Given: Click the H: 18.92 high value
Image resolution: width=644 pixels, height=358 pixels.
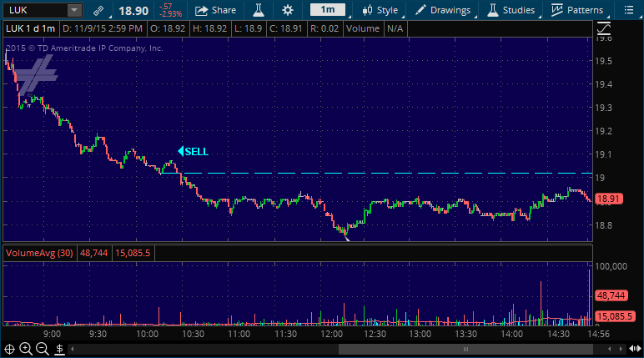Looking at the screenshot, I should coord(209,28).
